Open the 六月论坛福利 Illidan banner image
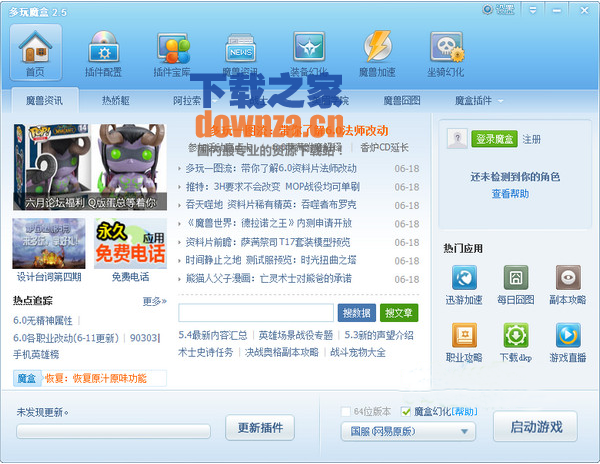Image resolution: width=600 pixels, height=464 pixels. pyautogui.click(x=90, y=167)
